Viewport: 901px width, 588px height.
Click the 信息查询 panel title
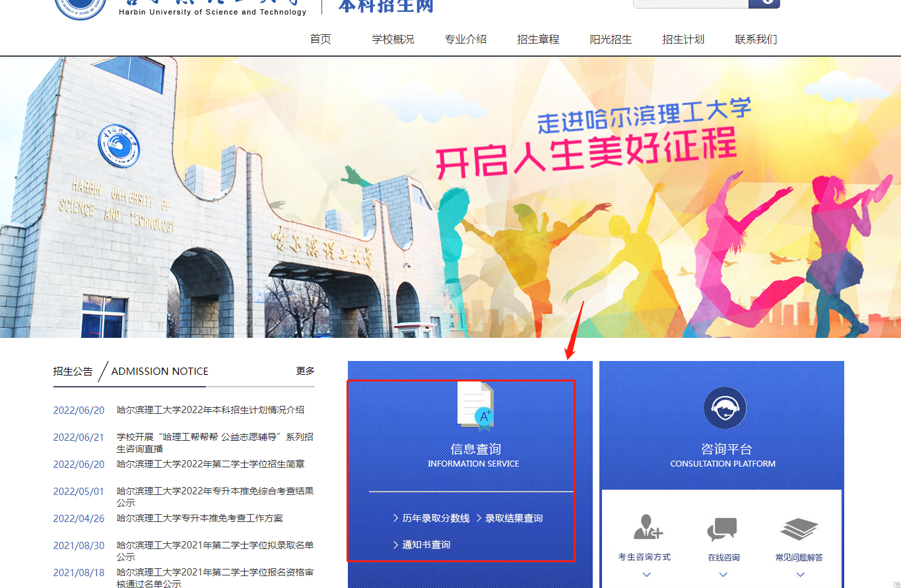476,449
